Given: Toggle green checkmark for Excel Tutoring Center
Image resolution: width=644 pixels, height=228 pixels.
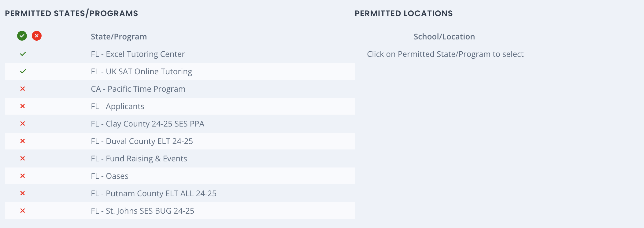Looking at the screenshot, I should (x=23, y=54).
